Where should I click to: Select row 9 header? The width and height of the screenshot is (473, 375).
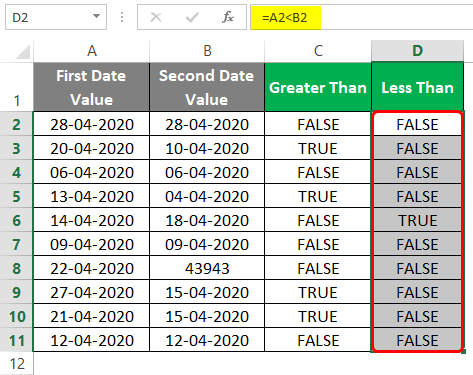coord(17,292)
